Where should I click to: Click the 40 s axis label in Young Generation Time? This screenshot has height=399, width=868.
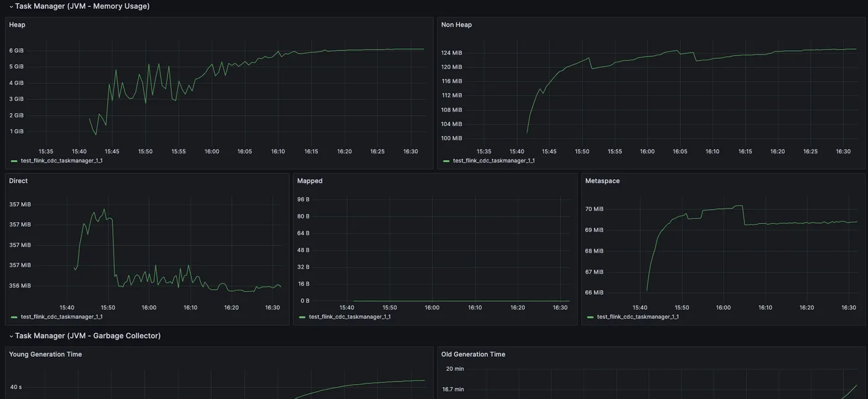click(x=16, y=387)
